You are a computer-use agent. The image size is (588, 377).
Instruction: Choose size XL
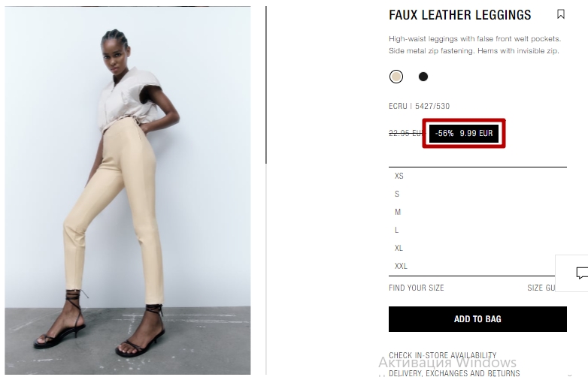pos(477,248)
